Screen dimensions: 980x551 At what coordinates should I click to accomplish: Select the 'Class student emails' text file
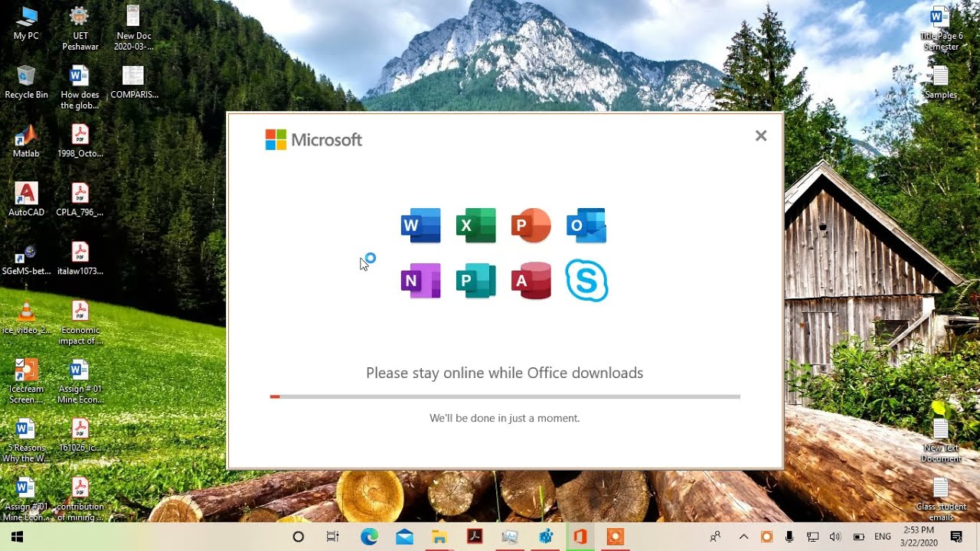[940, 499]
